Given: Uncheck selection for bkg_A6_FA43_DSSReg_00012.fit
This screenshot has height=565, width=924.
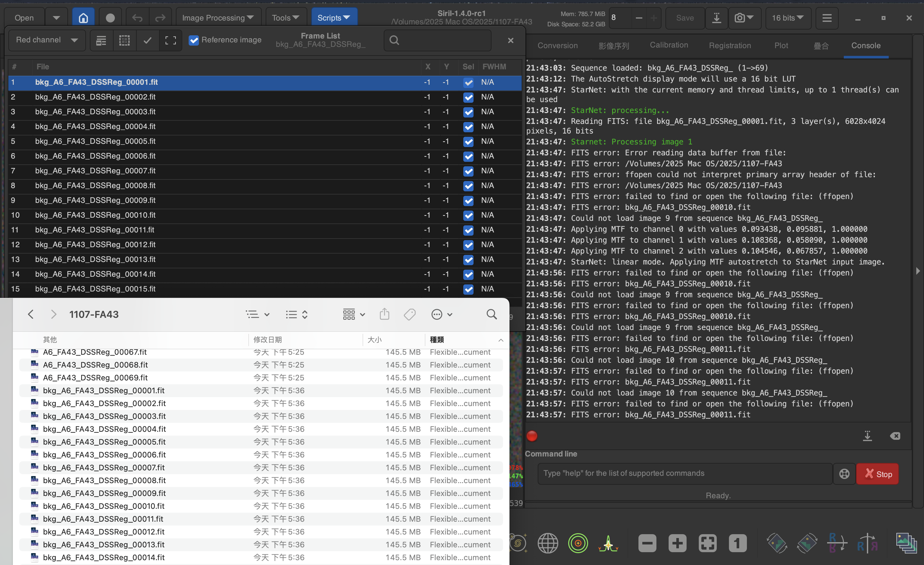Looking at the screenshot, I should (468, 245).
